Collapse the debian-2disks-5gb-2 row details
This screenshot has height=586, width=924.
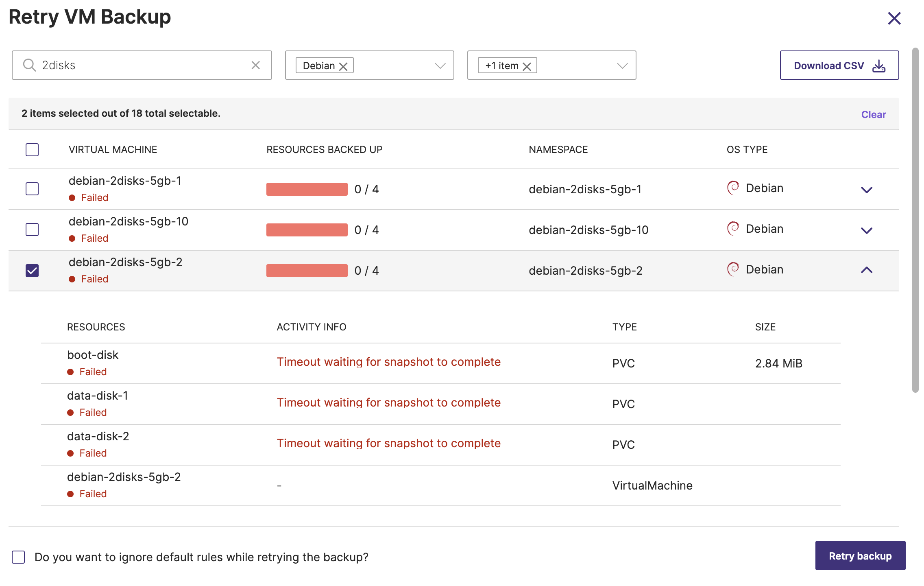pyautogui.click(x=867, y=270)
